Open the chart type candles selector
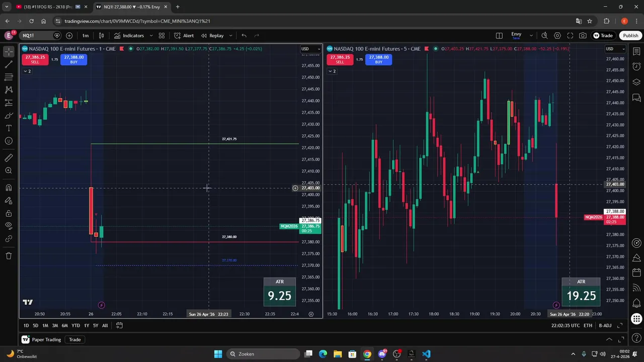This screenshot has height=362, width=644. click(101, 36)
